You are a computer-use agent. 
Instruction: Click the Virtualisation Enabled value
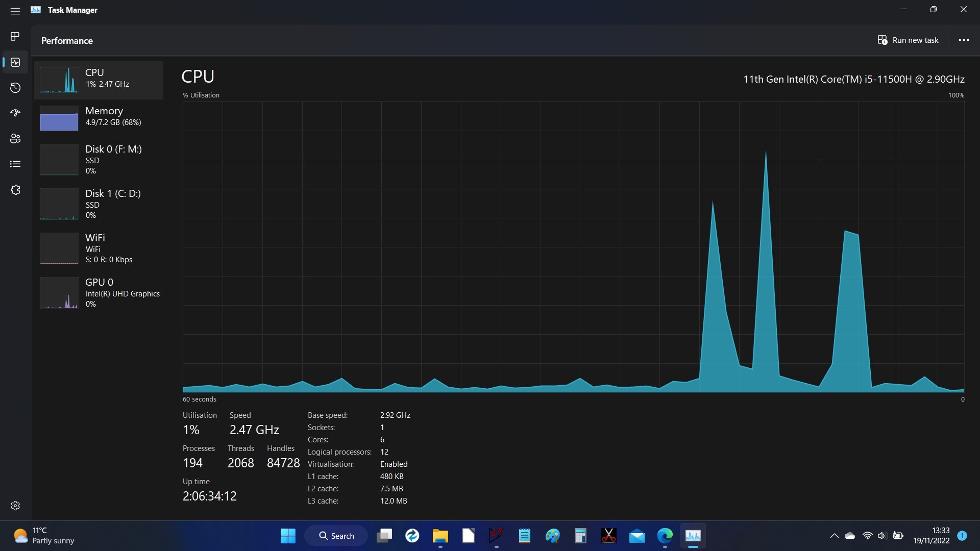[x=394, y=464]
